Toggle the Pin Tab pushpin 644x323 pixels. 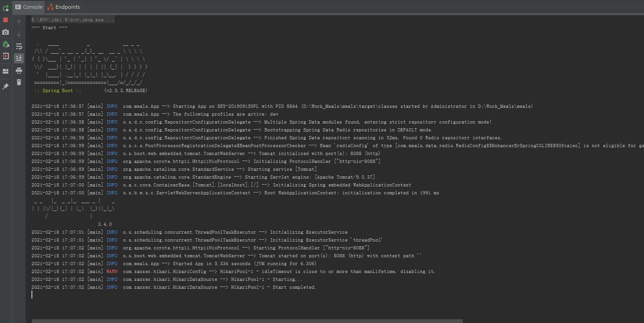point(6,87)
